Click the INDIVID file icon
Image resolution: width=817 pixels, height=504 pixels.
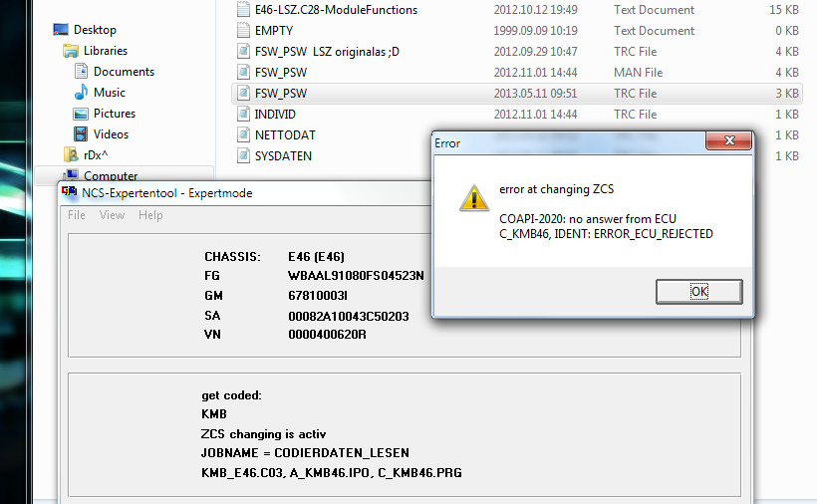pos(243,115)
